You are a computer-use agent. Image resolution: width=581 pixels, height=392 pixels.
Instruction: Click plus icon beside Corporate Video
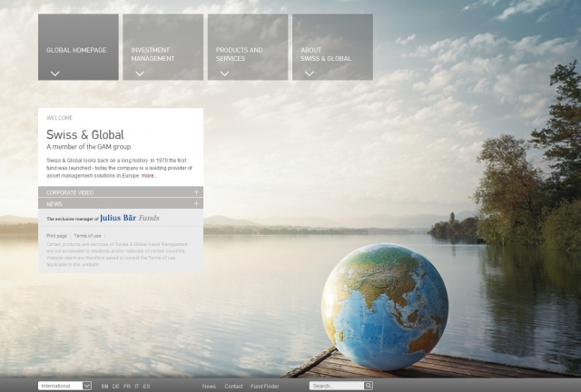[197, 192]
